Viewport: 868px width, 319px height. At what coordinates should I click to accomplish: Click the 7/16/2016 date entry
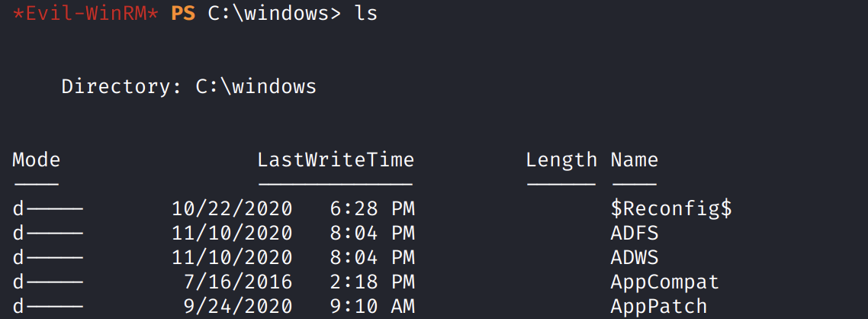(x=238, y=282)
